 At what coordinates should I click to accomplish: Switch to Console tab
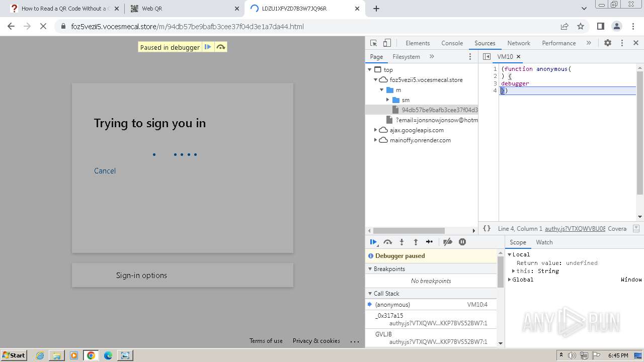click(x=452, y=43)
